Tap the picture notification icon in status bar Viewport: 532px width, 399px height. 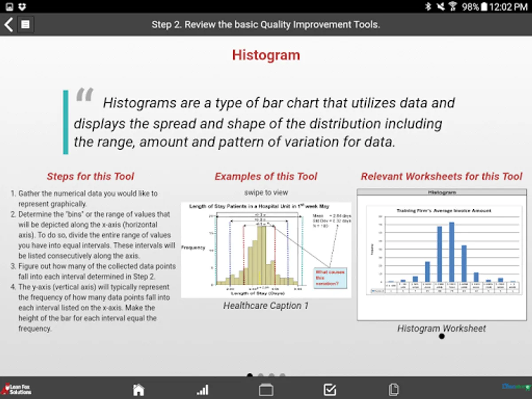pyautogui.click(x=9, y=7)
